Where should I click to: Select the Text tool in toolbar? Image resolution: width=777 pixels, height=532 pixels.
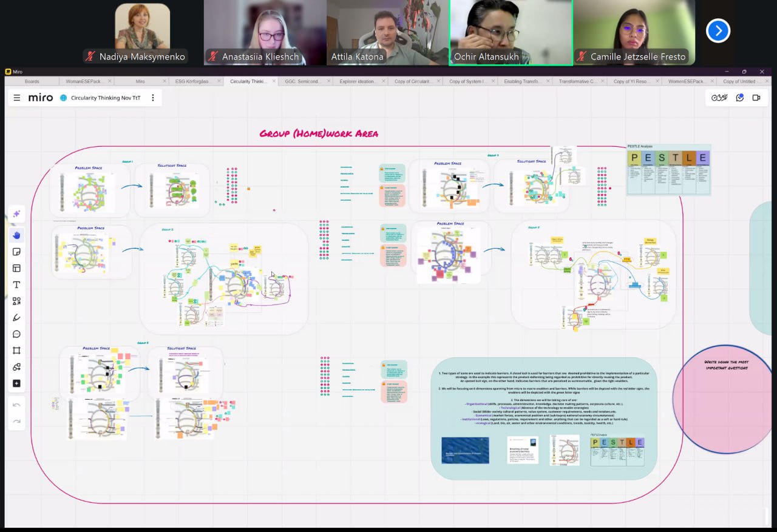click(x=16, y=285)
